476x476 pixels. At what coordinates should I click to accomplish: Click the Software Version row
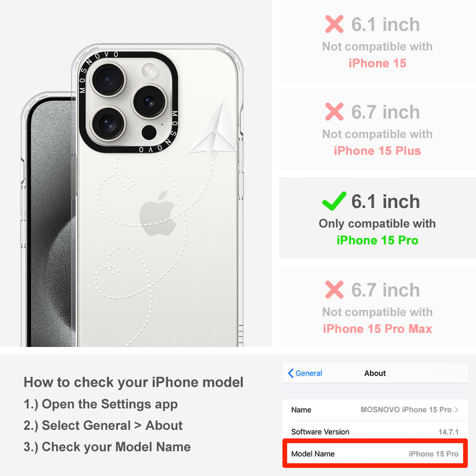(375, 432)
